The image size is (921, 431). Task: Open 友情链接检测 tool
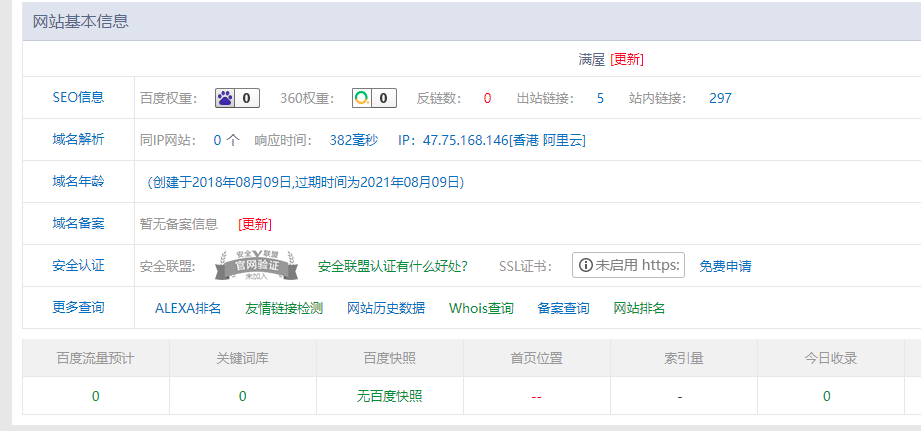click(x=284, y=308)
